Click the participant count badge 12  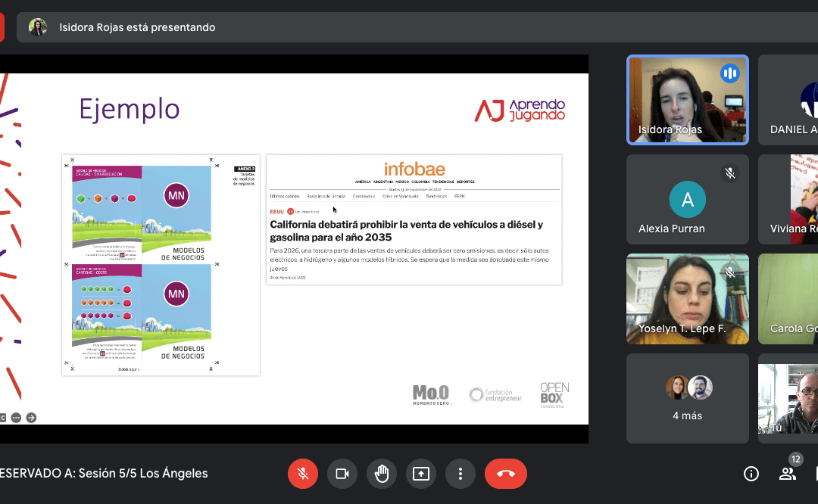click(795, 459)
